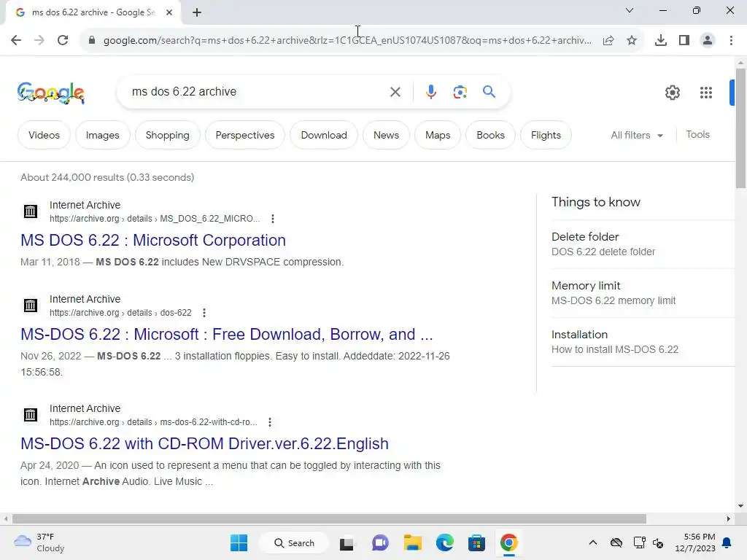This screenshot has height=560, width=747.
Task: Select the Download filter chip
Action: pyautogui.click(x=323, y=135)
